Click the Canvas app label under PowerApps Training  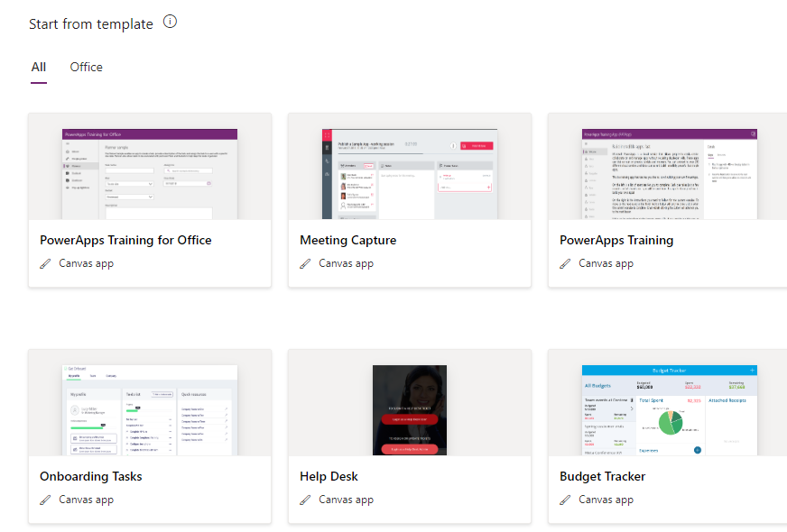point(606,262)
